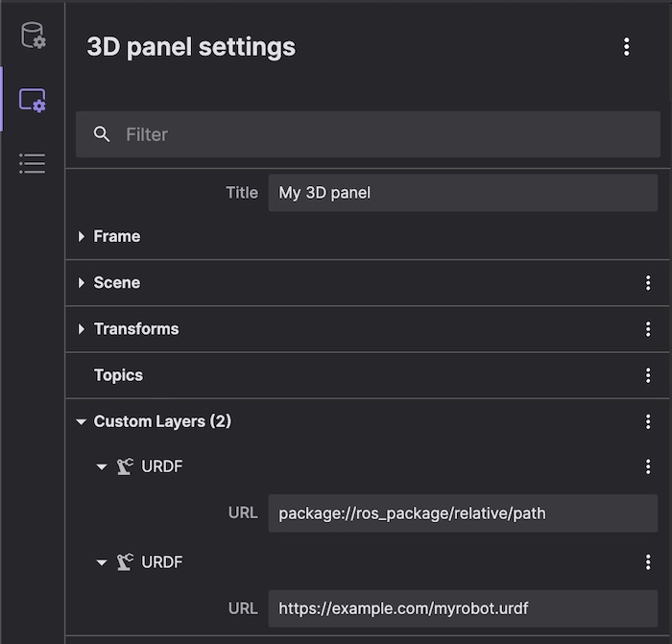The image size is (672, 644).
Task: Open options for the first URDF layer
Action: (x=648, y=466)
